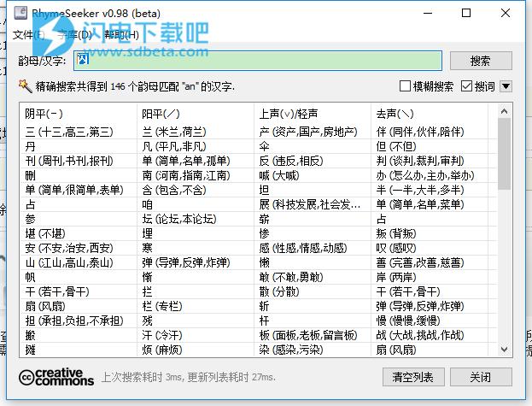Click the results list scroll up arrow
The image size is (532, 406).
click(504, 111)
